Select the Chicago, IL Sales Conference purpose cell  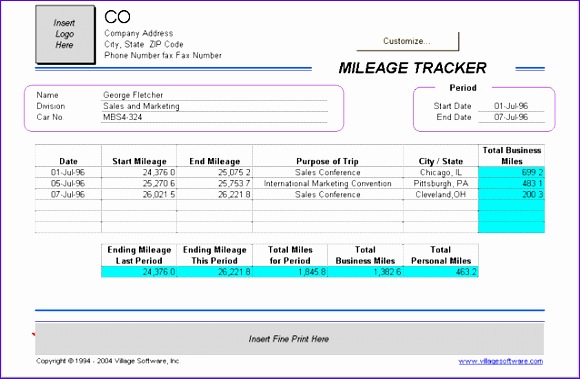coord(328,172)
